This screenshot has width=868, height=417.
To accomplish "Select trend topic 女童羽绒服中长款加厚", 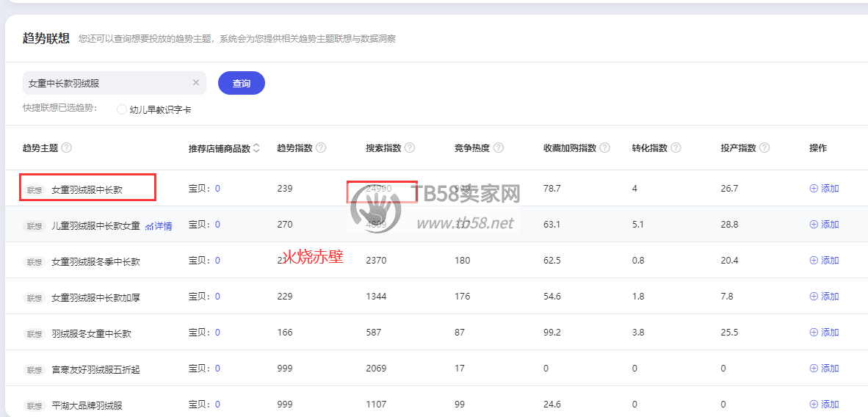I will (95, 297).
